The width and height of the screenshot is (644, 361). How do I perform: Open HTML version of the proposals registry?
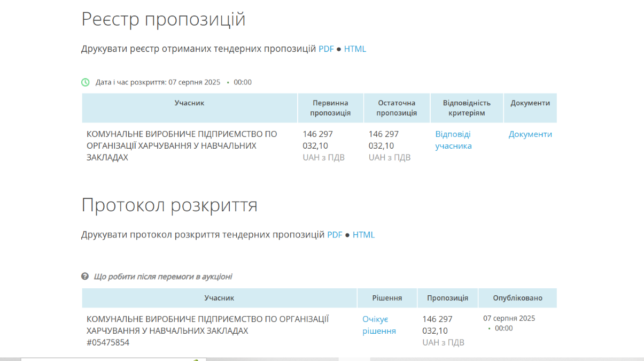pos(355,49)
